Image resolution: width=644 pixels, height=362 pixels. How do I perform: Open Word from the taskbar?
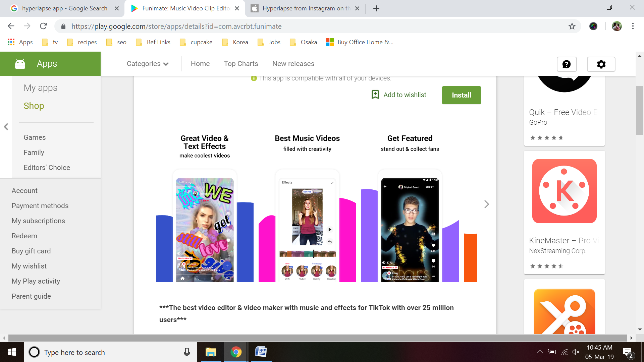[261, 352]
